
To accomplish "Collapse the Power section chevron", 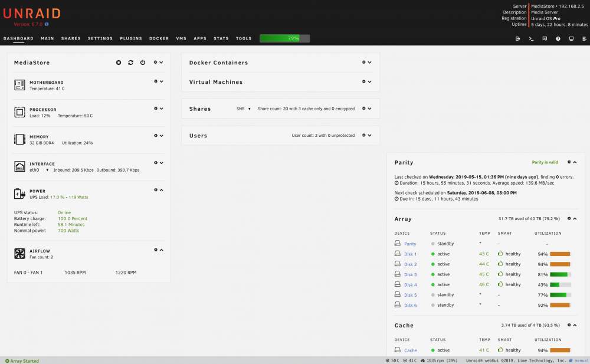I will (x=162, y=190).
